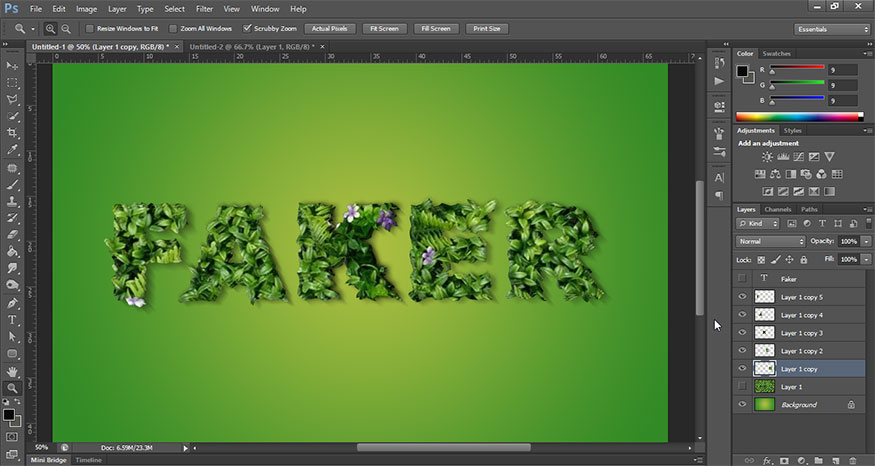Screen dimensions: 875x466
Task: Select the Crop tool
Action: (x=12, y=132)
